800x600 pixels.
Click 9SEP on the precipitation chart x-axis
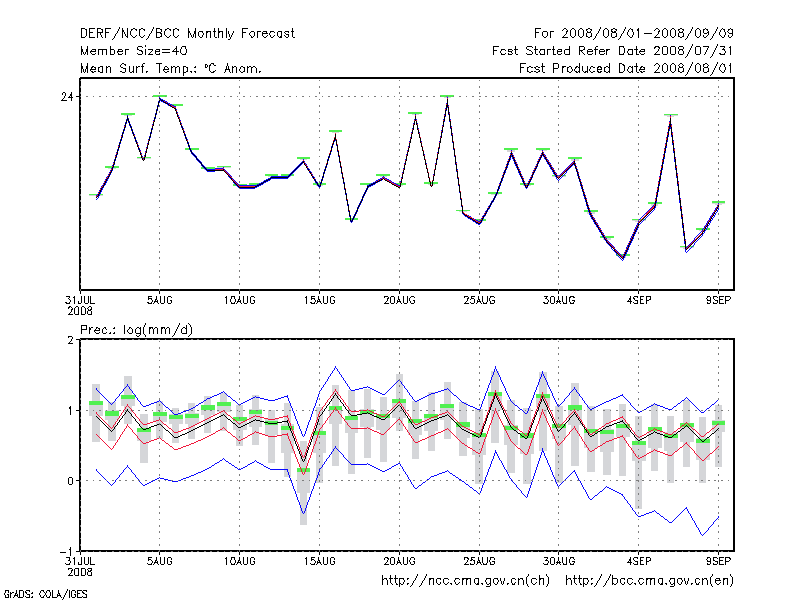[x=719, y=560]
